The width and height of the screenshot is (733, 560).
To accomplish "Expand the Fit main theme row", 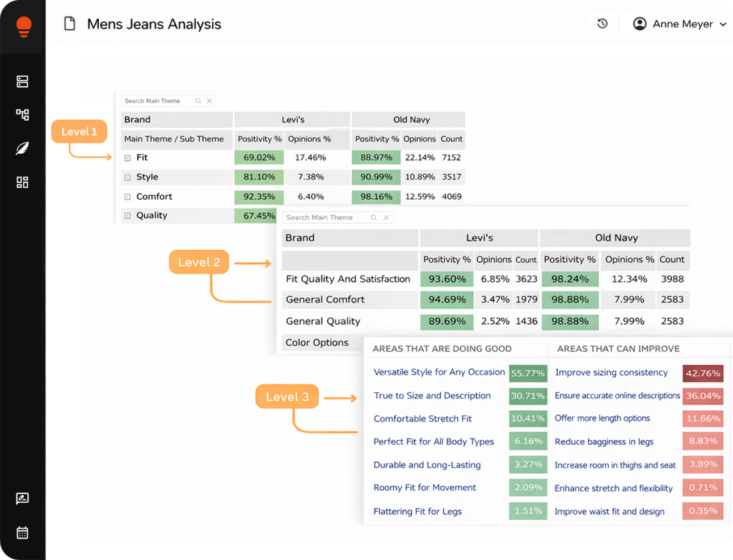I will tap(128, 158).
